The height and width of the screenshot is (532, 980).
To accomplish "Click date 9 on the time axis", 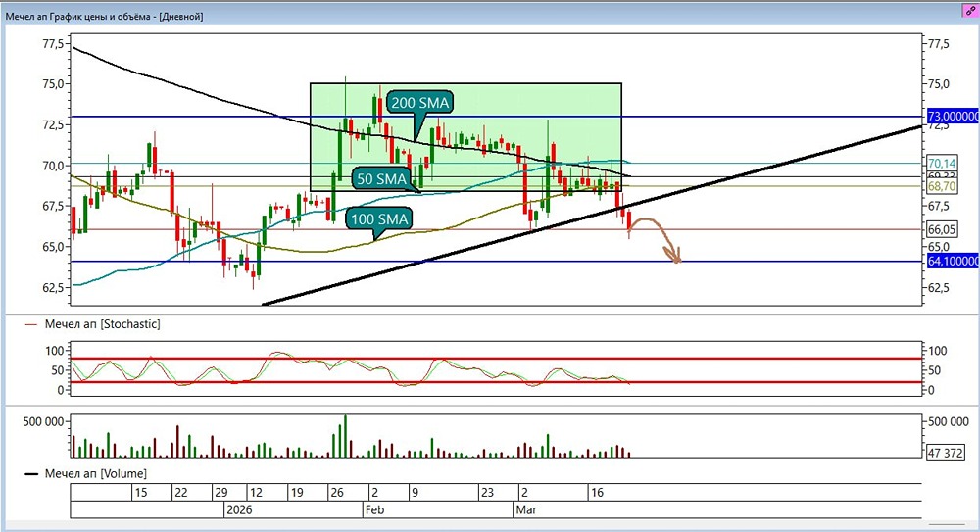I will pos(415,493).
